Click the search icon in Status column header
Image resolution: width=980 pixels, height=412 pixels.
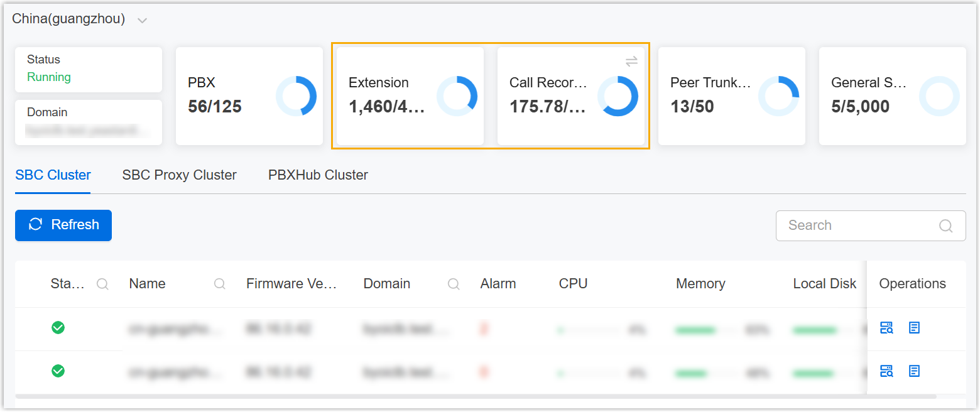[x=102, y=284]
